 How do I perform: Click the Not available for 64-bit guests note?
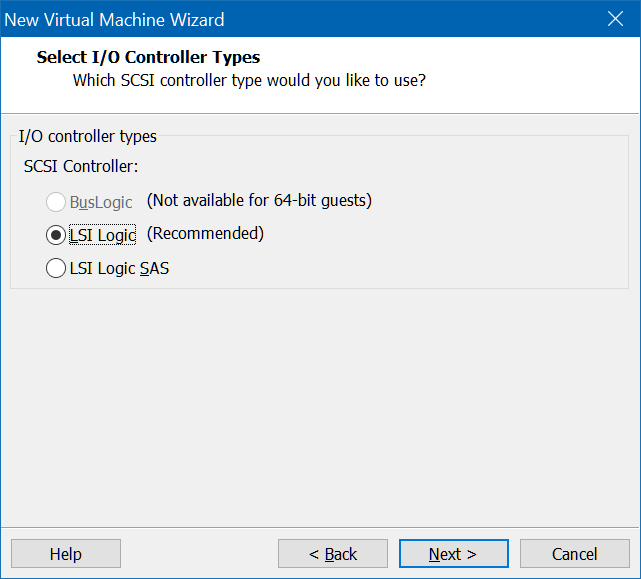(x=259, y=200)
